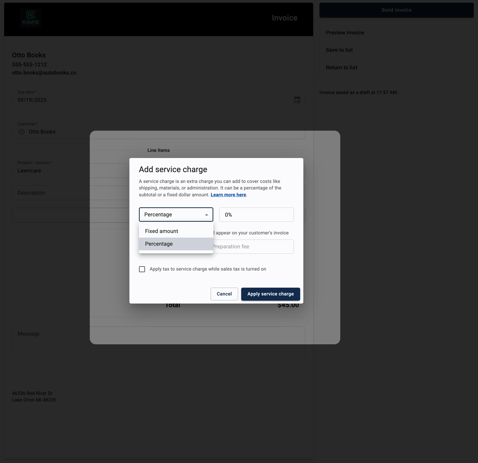Select Save to list option
Screen dimensions: 478x463
click(x=339, y=50)
